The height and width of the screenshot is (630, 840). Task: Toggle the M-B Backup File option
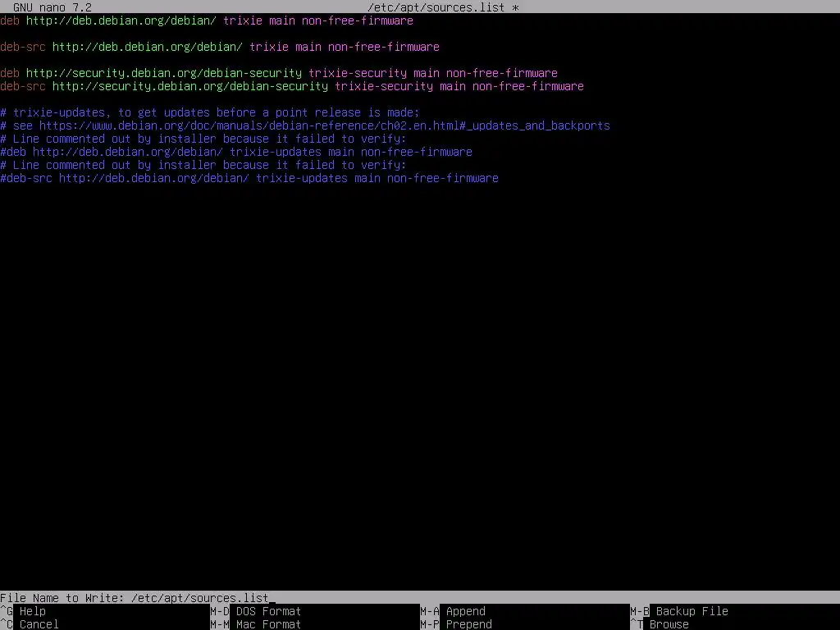(679, 611)
